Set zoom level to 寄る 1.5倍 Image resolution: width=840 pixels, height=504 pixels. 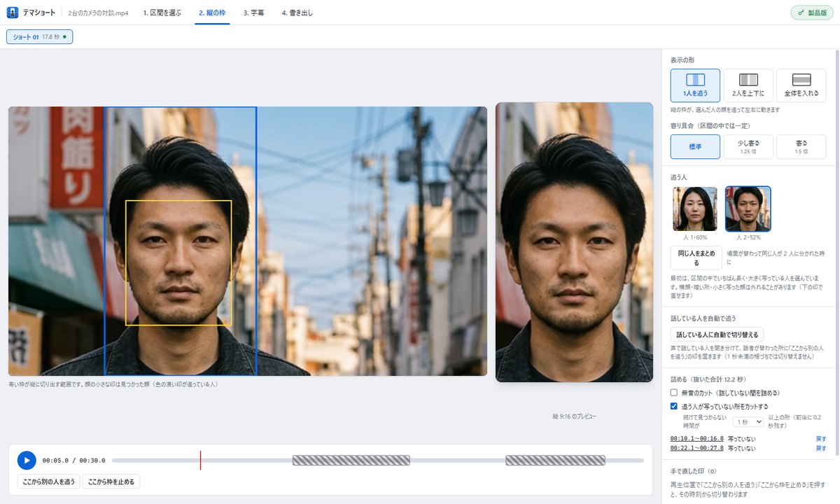click(801, 147)
